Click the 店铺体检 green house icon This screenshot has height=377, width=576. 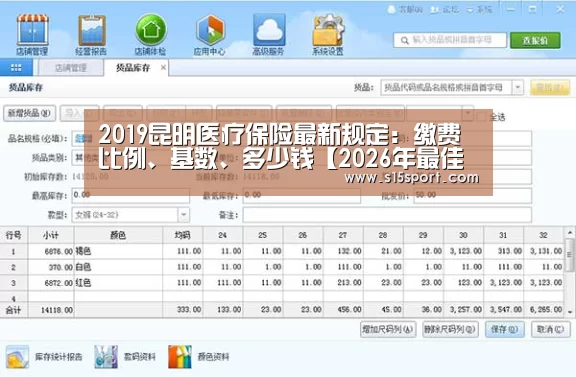[x=151, y=29]
